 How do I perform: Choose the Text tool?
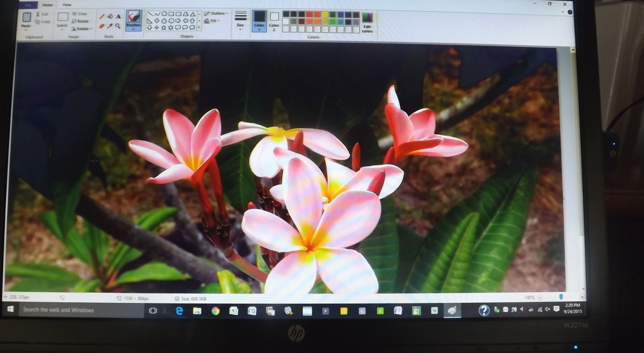[x=118, y=16]
